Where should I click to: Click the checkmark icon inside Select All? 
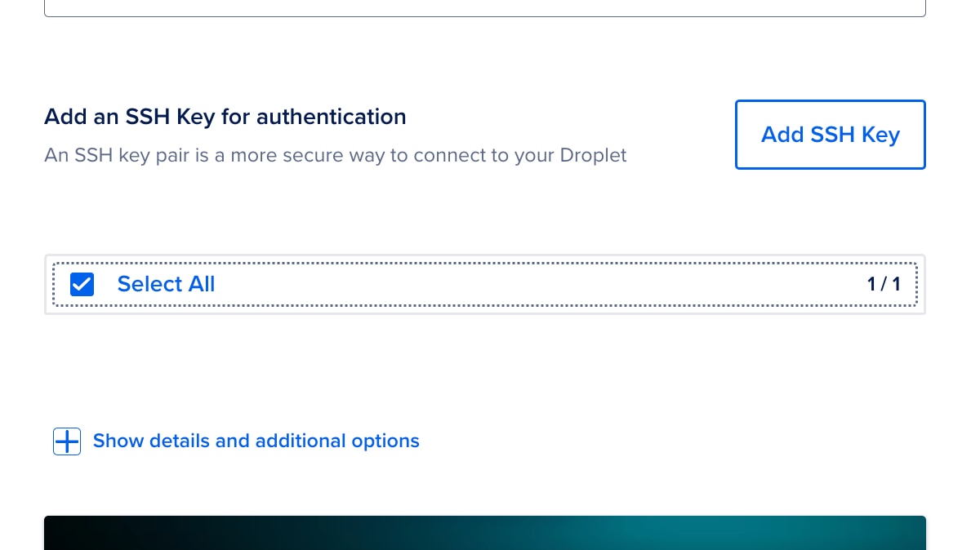82,284
